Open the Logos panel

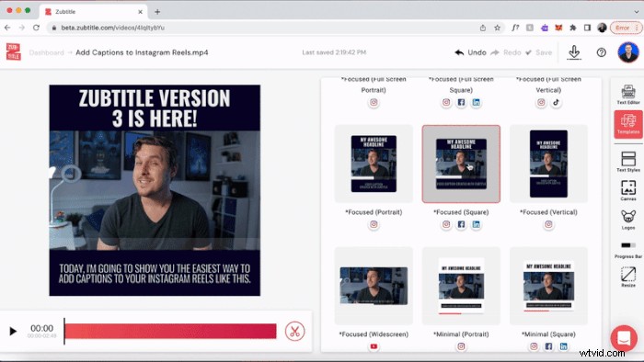tap(628, 220)
